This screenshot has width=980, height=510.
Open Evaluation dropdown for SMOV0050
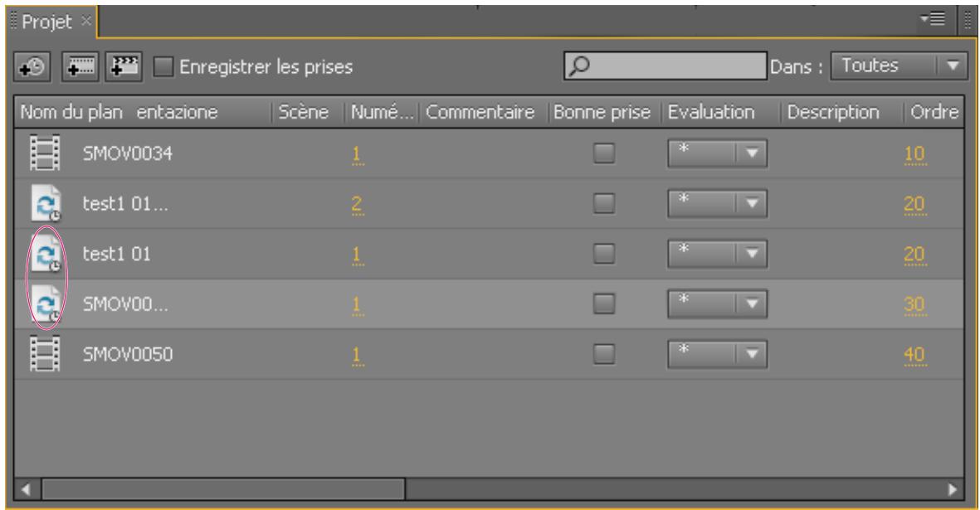[x=718, y=355]
